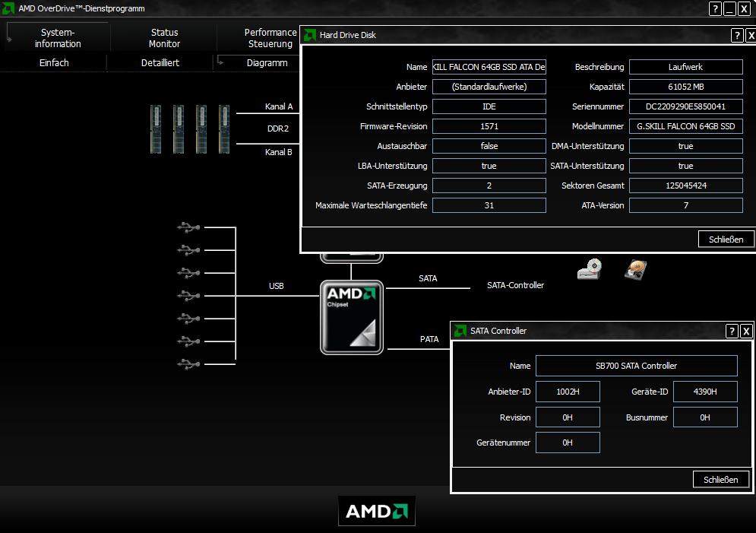
Task: Close the Hard Drive Disk window with X
Action: pyautogui.click(x=751, y=35)
